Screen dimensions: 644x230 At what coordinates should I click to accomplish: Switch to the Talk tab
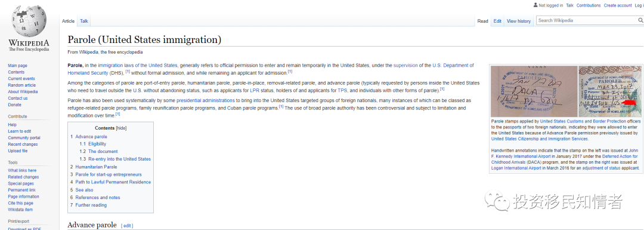(84, 21)
